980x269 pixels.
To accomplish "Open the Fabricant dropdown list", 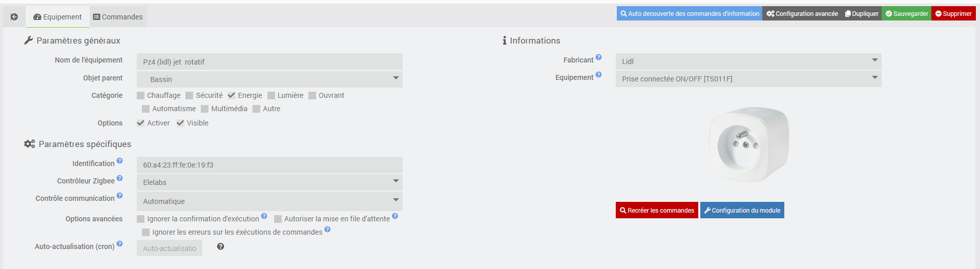I will click(748, 61).
